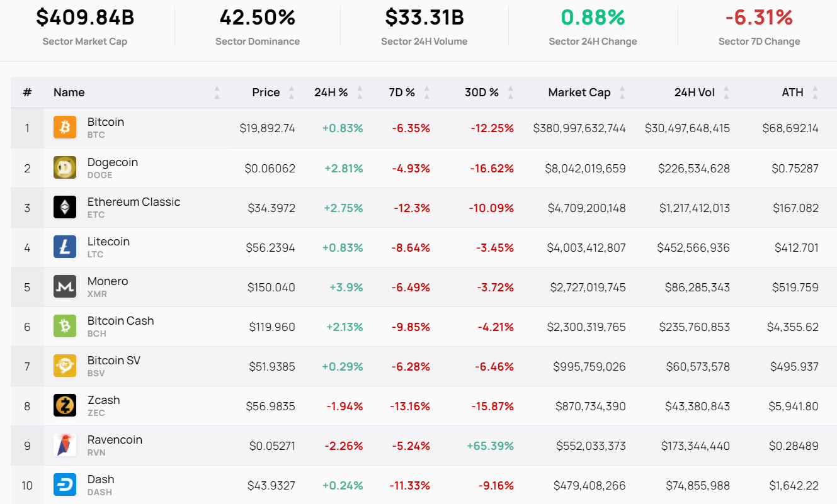Click the XMR ticker symbol

pos(97,294)
